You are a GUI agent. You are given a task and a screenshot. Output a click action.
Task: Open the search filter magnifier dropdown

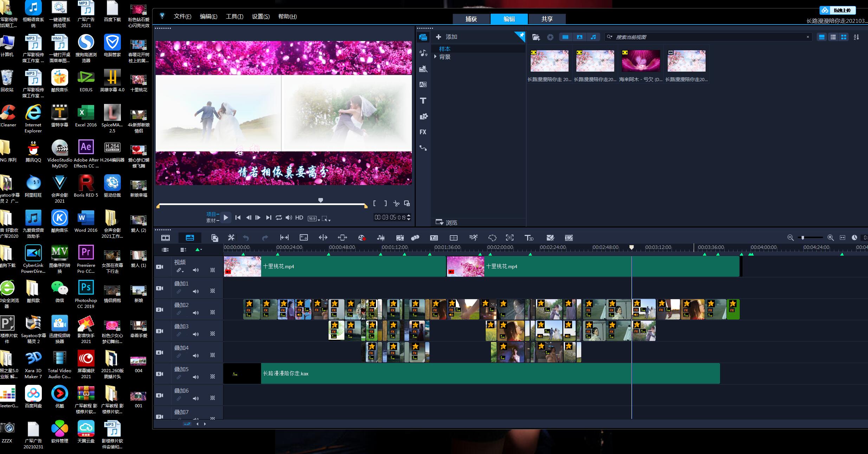point(610,37)
